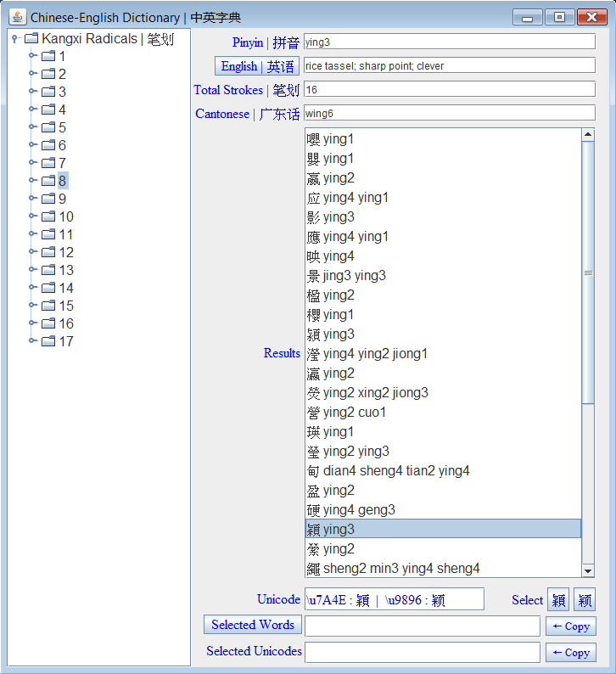Click into the Pinyin input field

(x=448, y=42)
